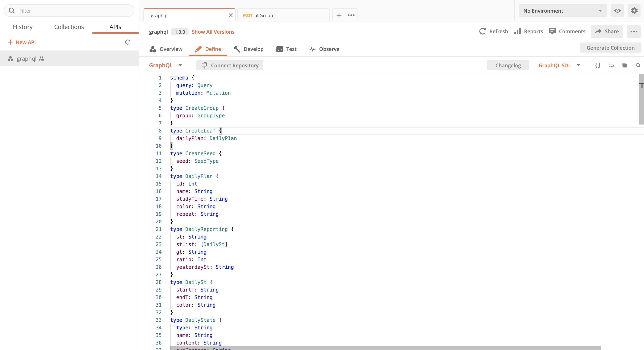Image resolution: width=644 pixels, height=350 pixels.
Task: Click the beautify curly braces icon
Action: [x=598, y=65]
